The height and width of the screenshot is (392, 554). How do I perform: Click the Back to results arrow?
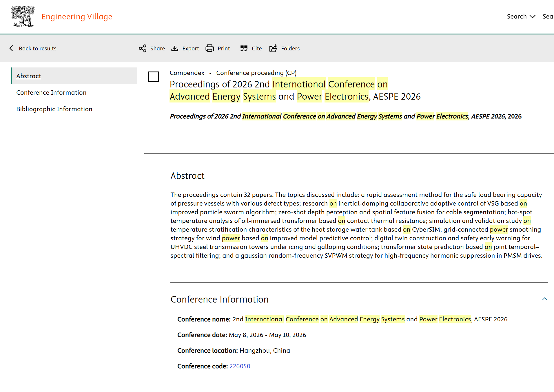pos(11,48)
